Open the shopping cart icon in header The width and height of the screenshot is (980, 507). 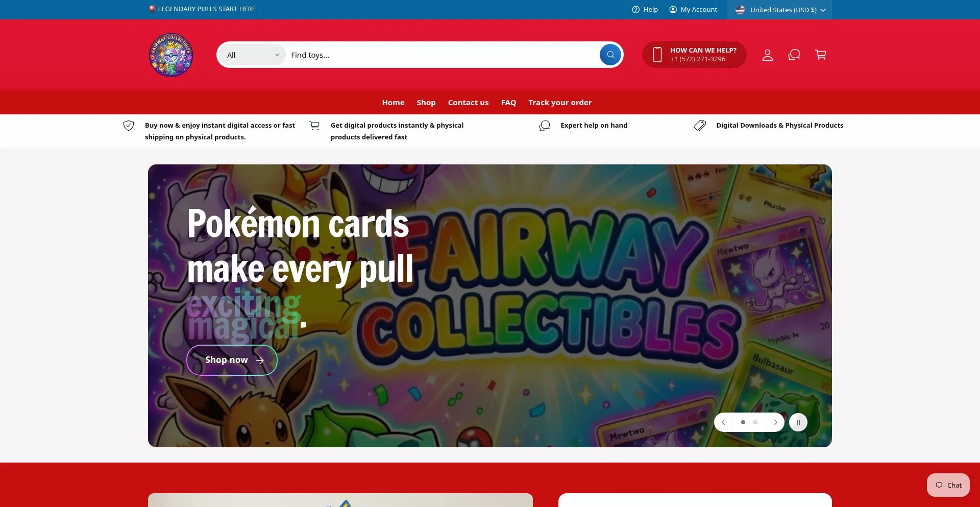click(821, 55)
